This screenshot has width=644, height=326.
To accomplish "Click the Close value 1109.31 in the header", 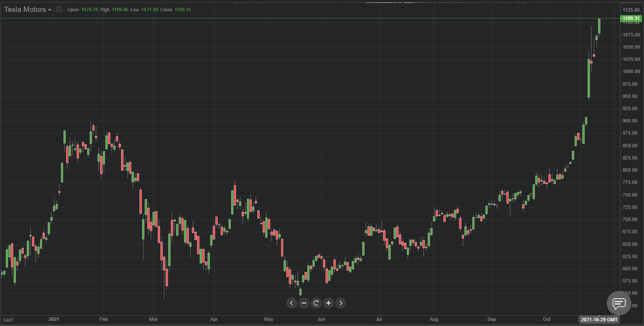I will coord(182,10).
